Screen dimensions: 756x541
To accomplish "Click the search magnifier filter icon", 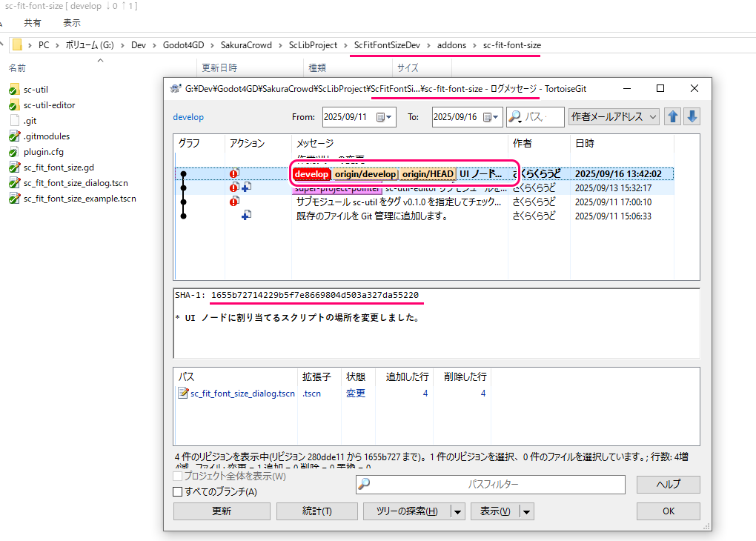I will pos(515,117).
